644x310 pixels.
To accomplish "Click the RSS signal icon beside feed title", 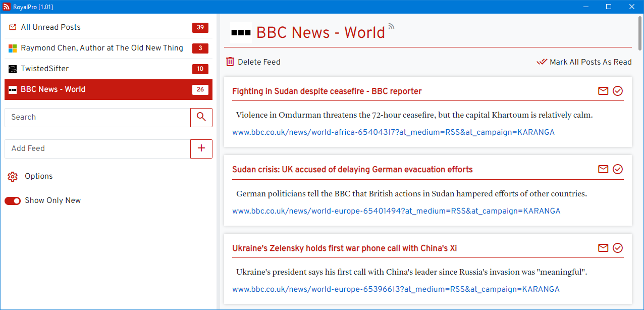I will pos(391,26).
